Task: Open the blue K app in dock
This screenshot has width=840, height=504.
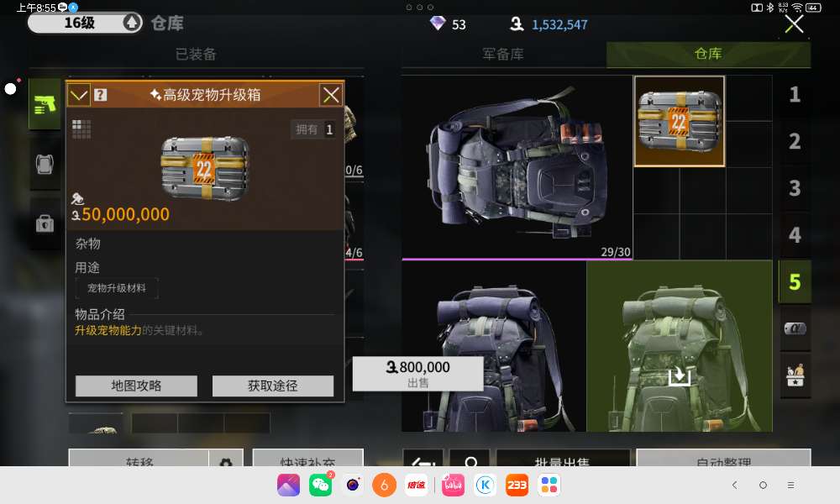Action: pyautogui.click(x=485, y=485)
